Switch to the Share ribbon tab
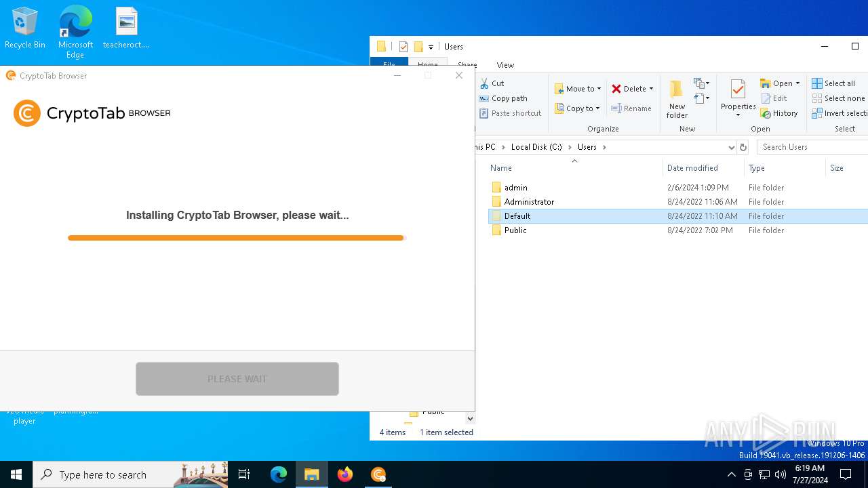868x488 pixels. click(467, 65)
